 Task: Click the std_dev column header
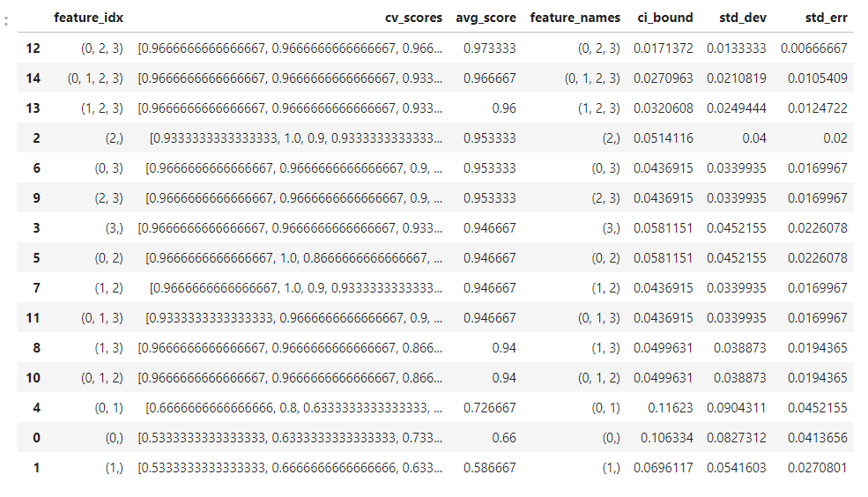click(737, 18)
